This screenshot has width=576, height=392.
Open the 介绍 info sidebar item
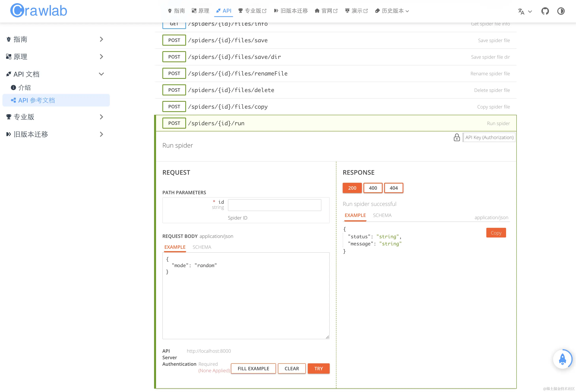(x=24, y=88)
